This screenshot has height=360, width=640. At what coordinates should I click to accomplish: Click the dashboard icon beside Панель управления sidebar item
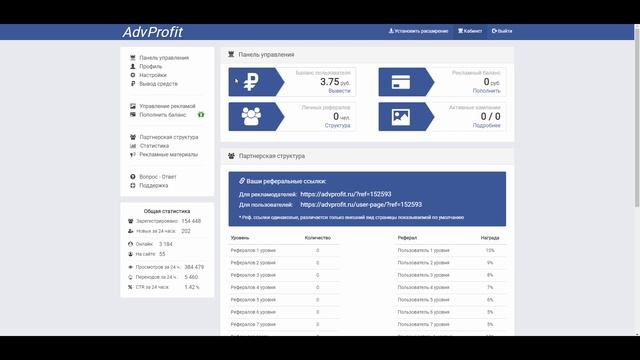click(x=133, y=58)
